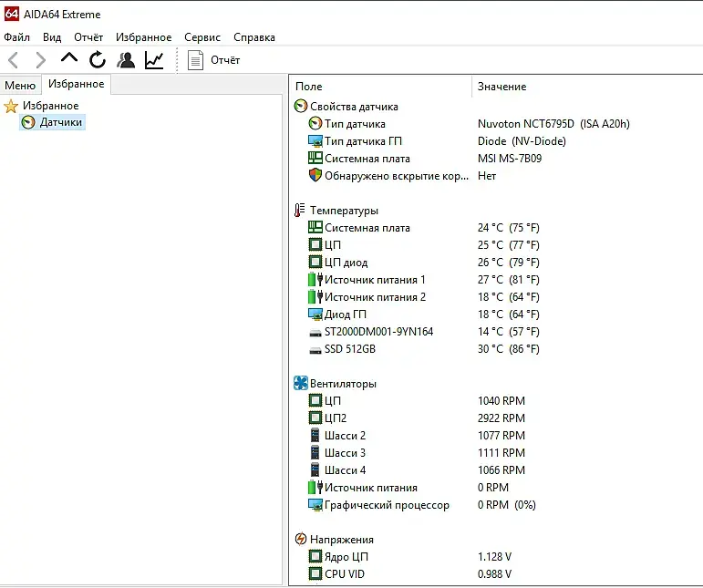Click motherboard icon beside MSI MS-7B09 row

[315, 158]
